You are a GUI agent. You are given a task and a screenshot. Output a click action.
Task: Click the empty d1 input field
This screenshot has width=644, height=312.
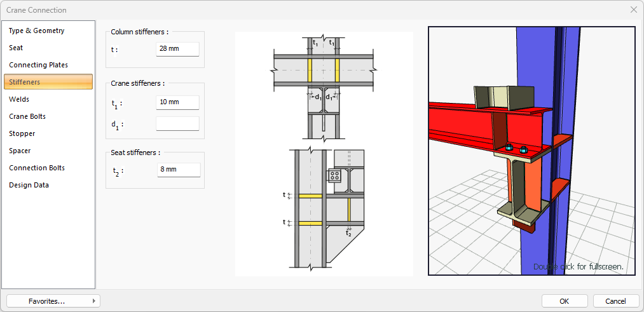[x=177, y=124]
